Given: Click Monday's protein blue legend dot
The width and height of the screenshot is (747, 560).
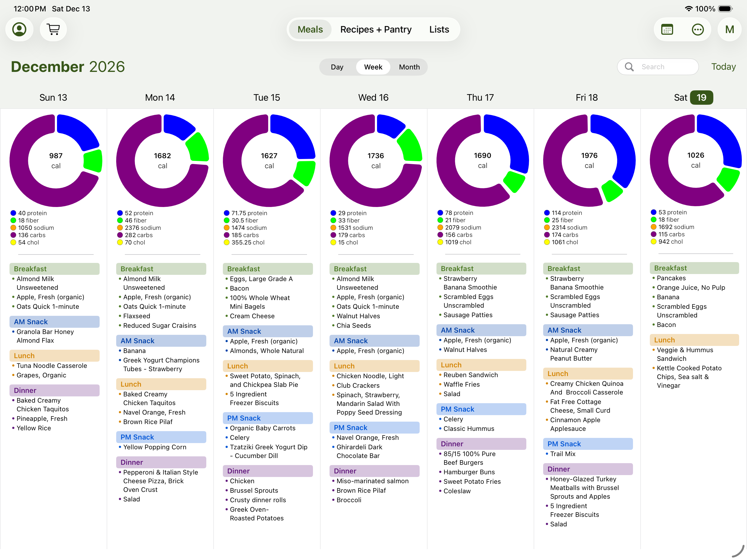Looking at the screenshot, I should point(120,213).
